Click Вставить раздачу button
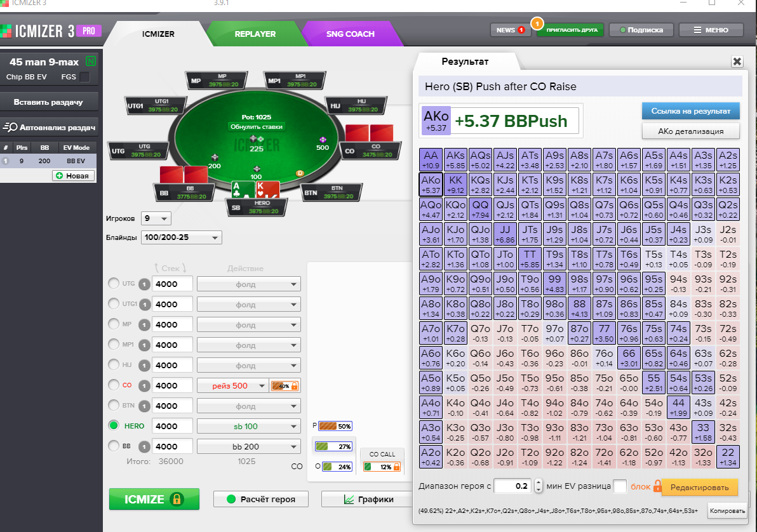This screenshot has height=532, width=757. [48, 102]
